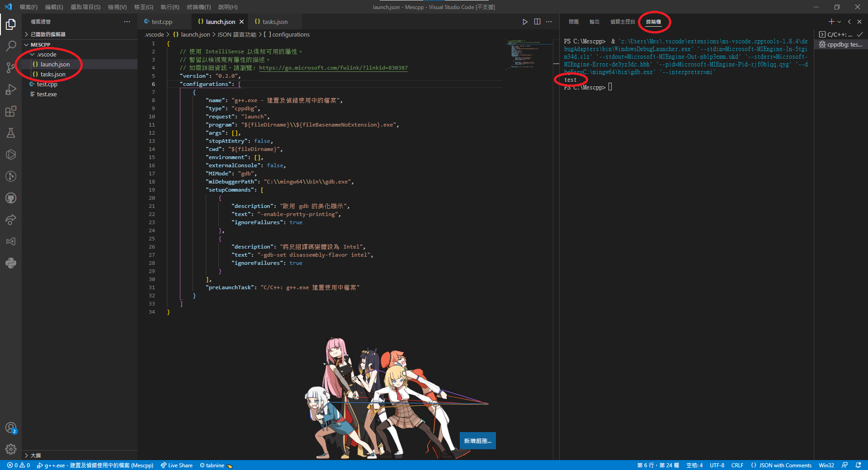Viewport: 868px width, 470px height.
Task: Click the feedback icon in status bar
Action: click(x=844, y=465)
